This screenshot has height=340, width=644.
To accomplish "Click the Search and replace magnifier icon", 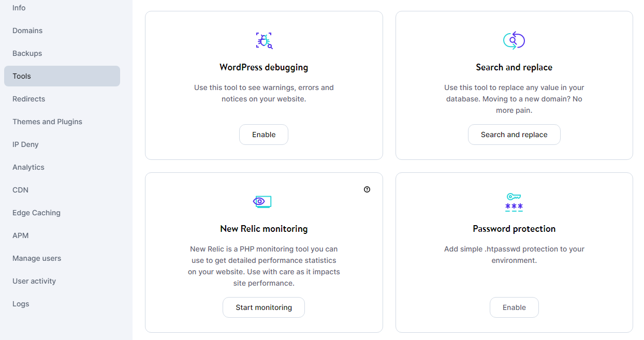I will pos(514,40).
